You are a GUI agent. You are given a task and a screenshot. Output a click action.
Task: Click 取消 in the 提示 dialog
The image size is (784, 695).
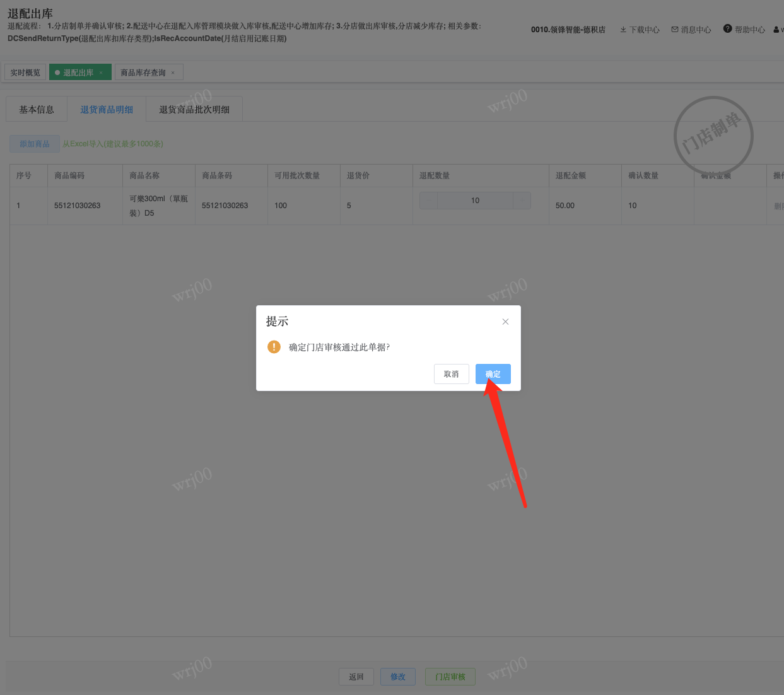(452, 374)
